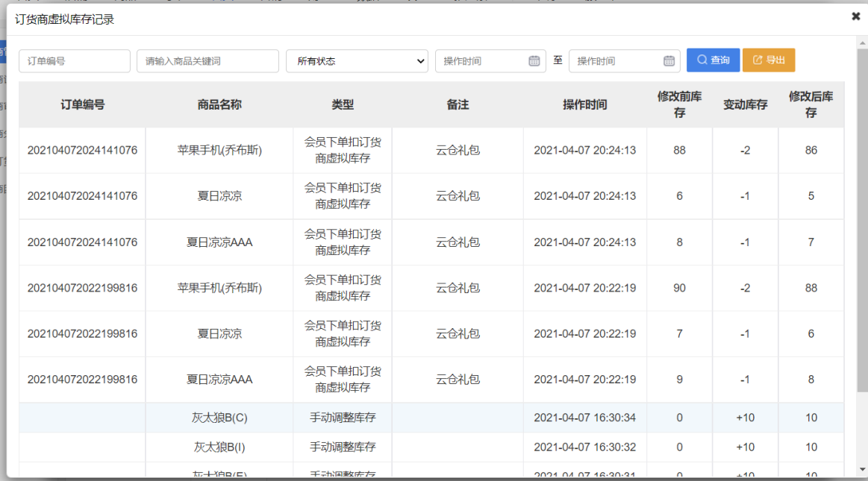
Task: Click the 请输入商品关键词 search box
Action: click(206, 60)
